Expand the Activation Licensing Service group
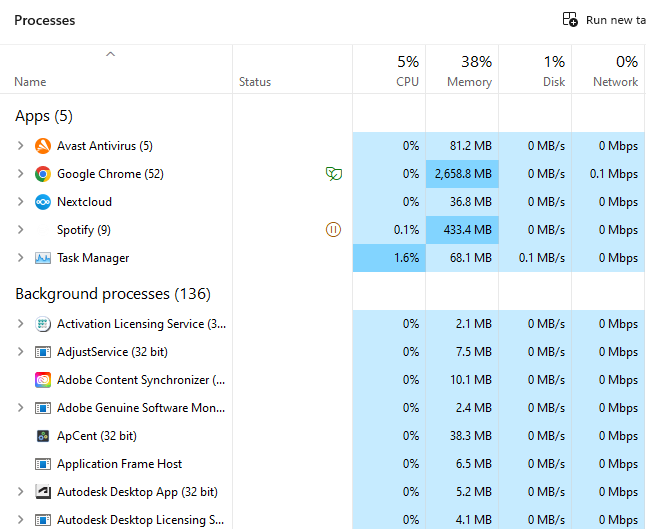This screenshot has width=646, height=529. pos(20,323)
